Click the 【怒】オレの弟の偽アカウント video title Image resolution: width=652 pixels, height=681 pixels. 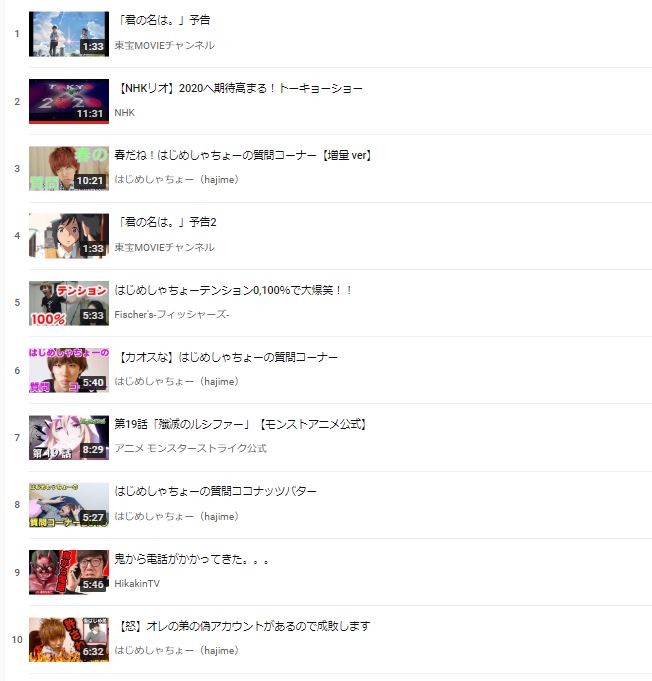coord(244,626)
